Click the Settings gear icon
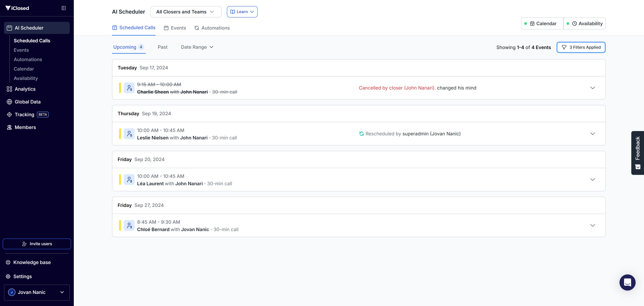Viewport: 644px width, 306px height. point(8,276)
